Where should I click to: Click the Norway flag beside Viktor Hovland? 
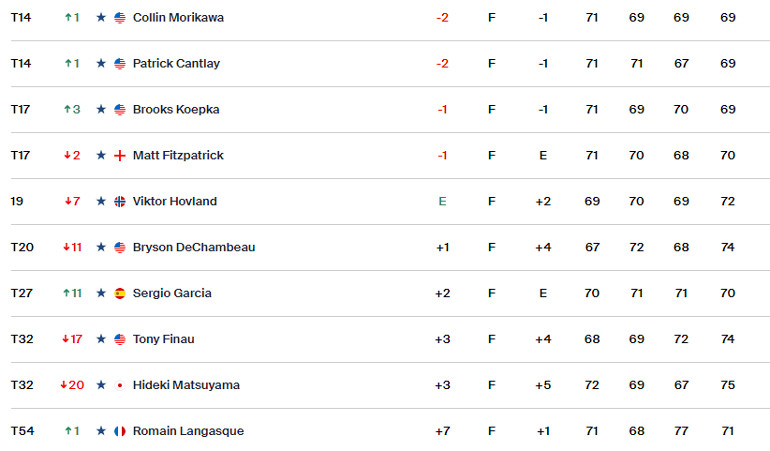(x=120, y=201)
